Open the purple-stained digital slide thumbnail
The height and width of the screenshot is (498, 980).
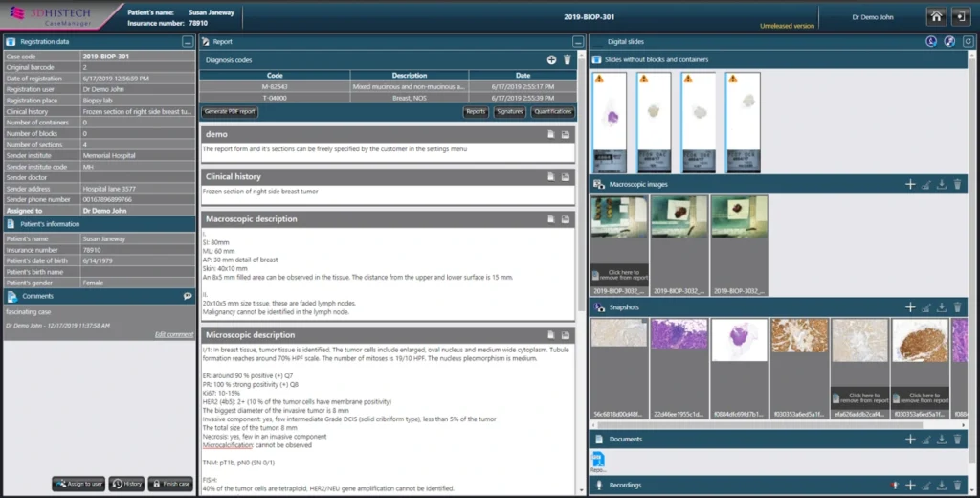(610, 123)
